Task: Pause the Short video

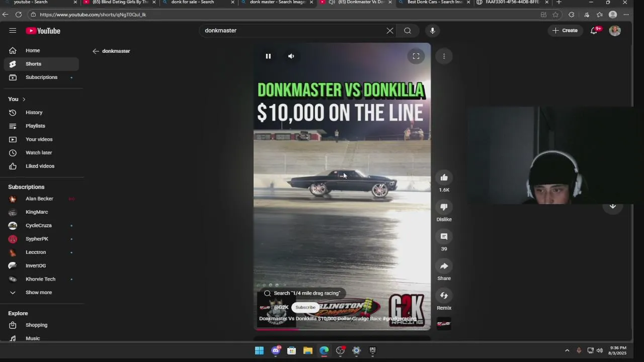Action: [268, 56]
